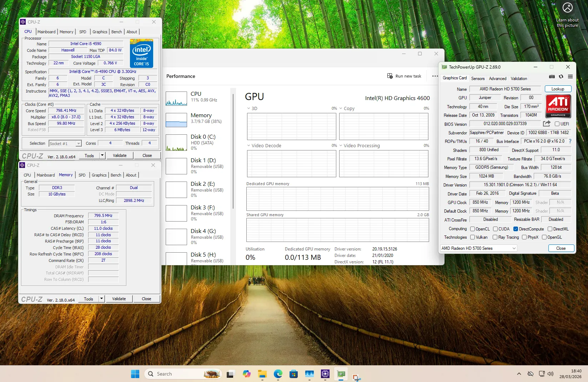Take a screenshot with GPU-Z camera icon
The image size is (588, 382).
552,76
